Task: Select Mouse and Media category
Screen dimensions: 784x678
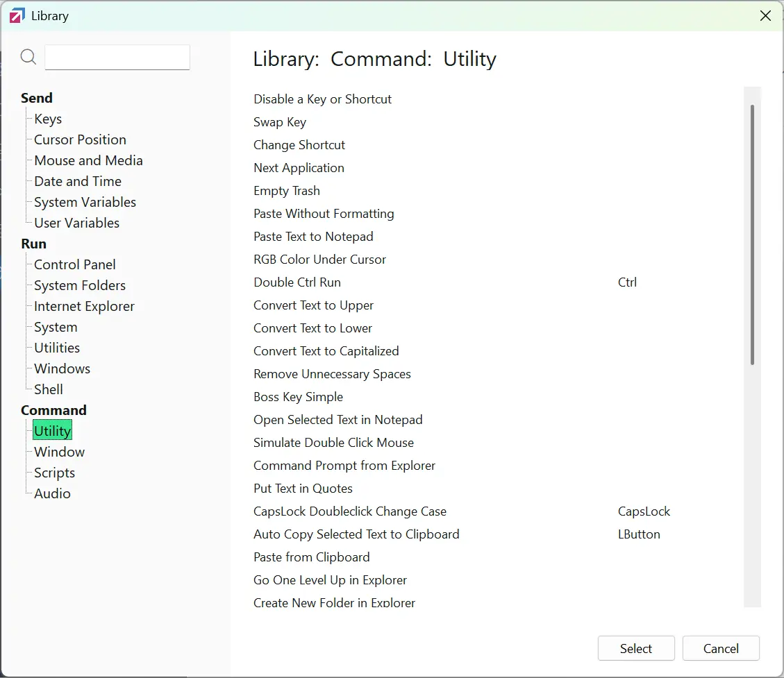Action: coord(88,160)
